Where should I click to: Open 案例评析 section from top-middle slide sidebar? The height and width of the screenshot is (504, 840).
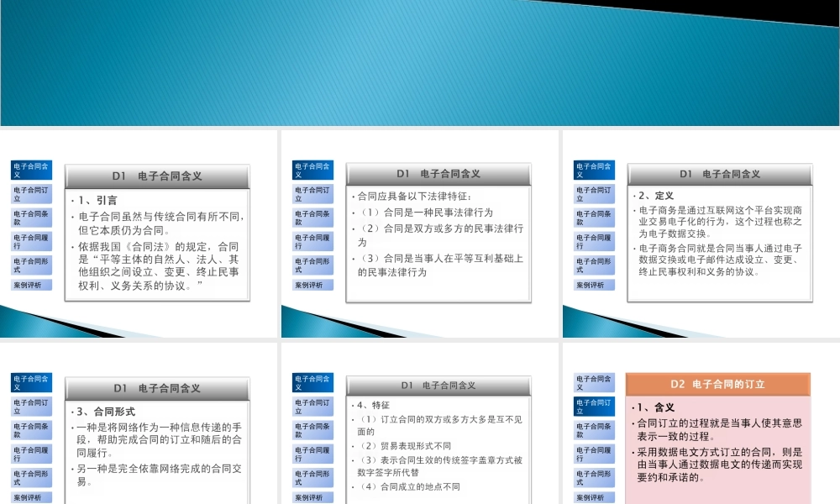point(313,285)
